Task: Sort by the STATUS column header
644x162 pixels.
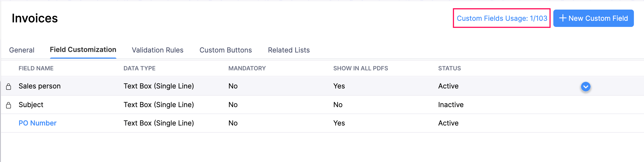Action: tap(449, 68)
